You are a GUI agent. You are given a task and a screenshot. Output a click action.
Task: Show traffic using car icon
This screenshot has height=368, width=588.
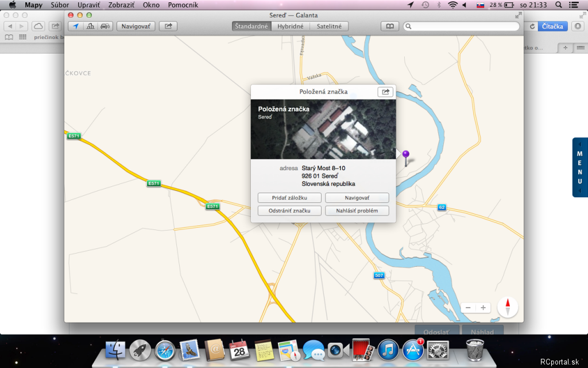pos(106,26)
